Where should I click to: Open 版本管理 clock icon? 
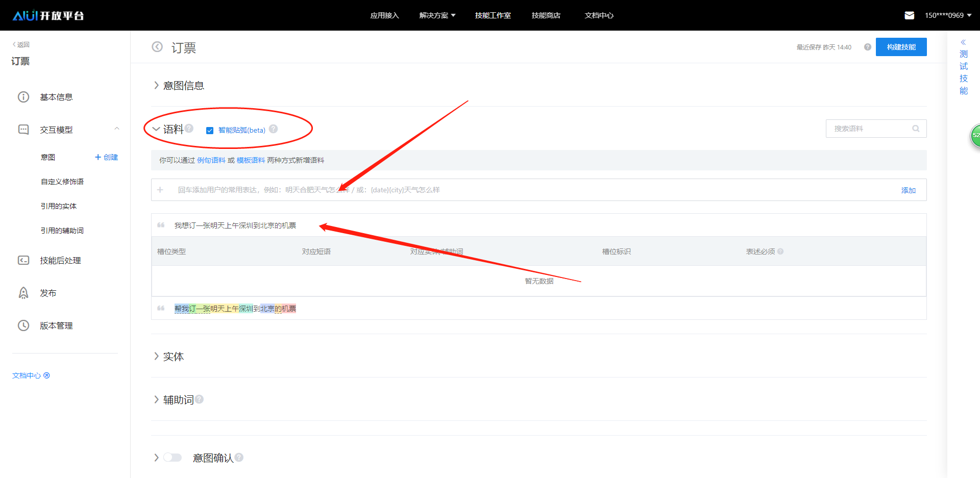click(x=23, y=325)
